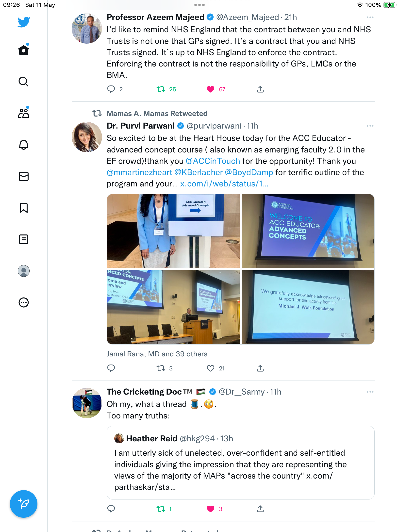Open the Communities people icon
This screenshot has height=532, width=399.
coord(24,113)
